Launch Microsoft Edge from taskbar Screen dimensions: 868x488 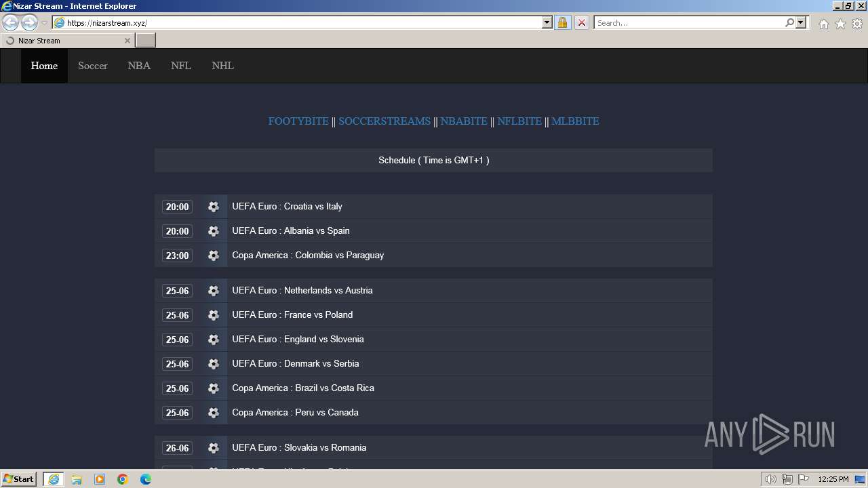click(x=146, y=479)
